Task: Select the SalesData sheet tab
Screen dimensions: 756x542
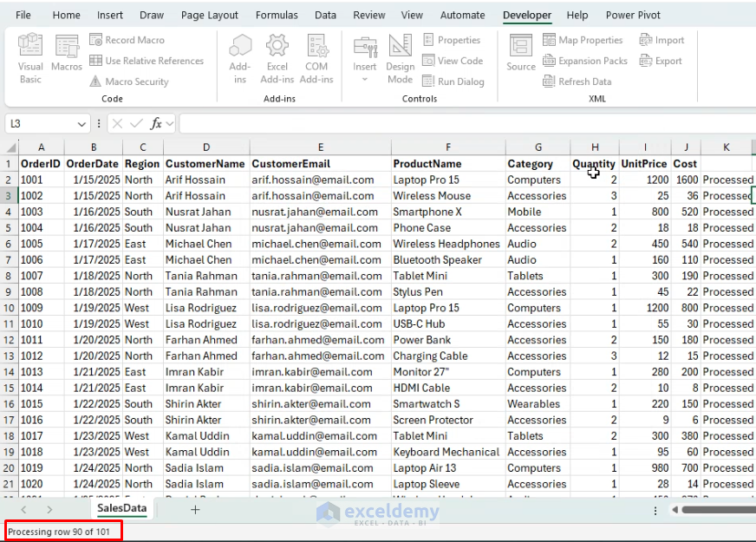Action: [x=122, y=508]
